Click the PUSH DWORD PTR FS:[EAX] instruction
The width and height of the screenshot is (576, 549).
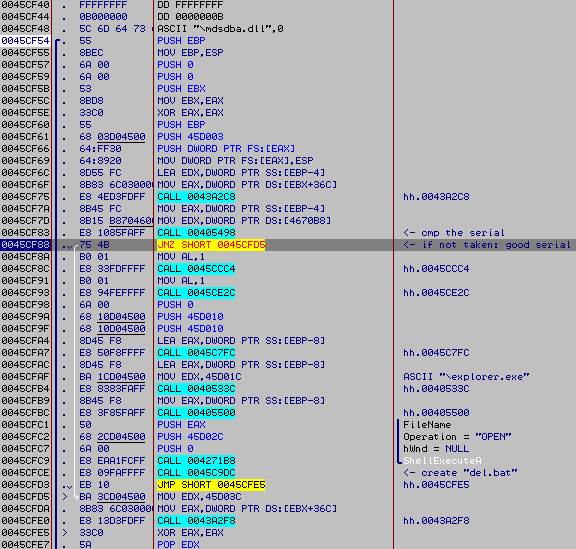coord(226,149)
